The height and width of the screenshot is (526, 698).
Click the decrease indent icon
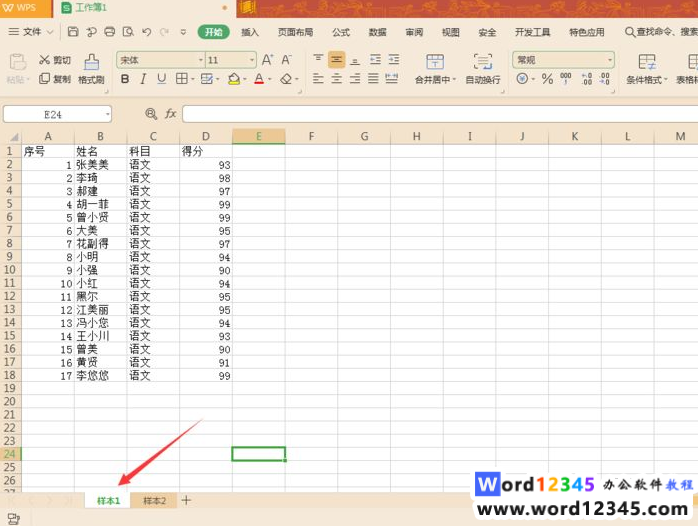click(x=375, y=60)
